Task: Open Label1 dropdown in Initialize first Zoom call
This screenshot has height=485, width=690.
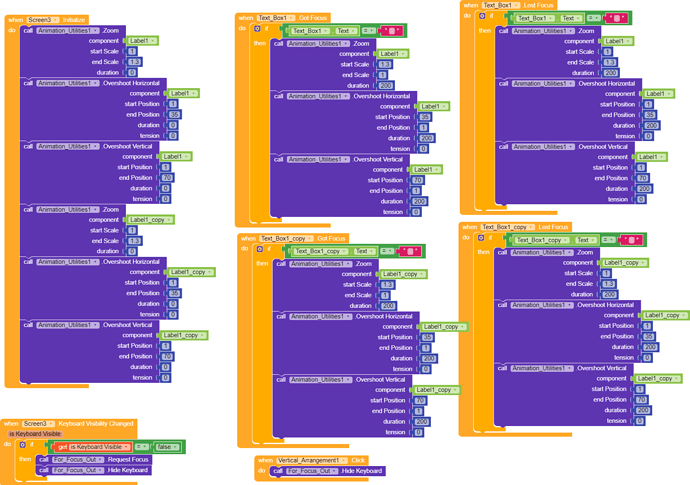Action: point(143,41)
